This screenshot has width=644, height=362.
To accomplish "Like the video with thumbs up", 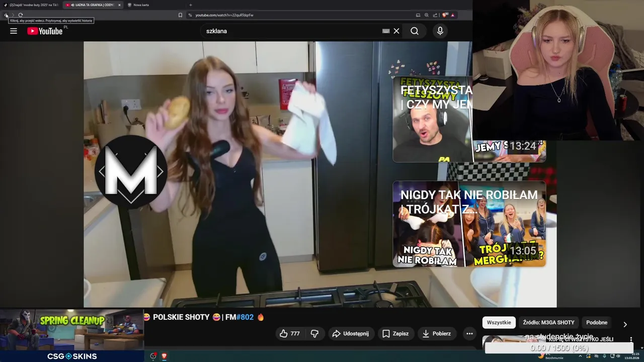I will 290,333.
